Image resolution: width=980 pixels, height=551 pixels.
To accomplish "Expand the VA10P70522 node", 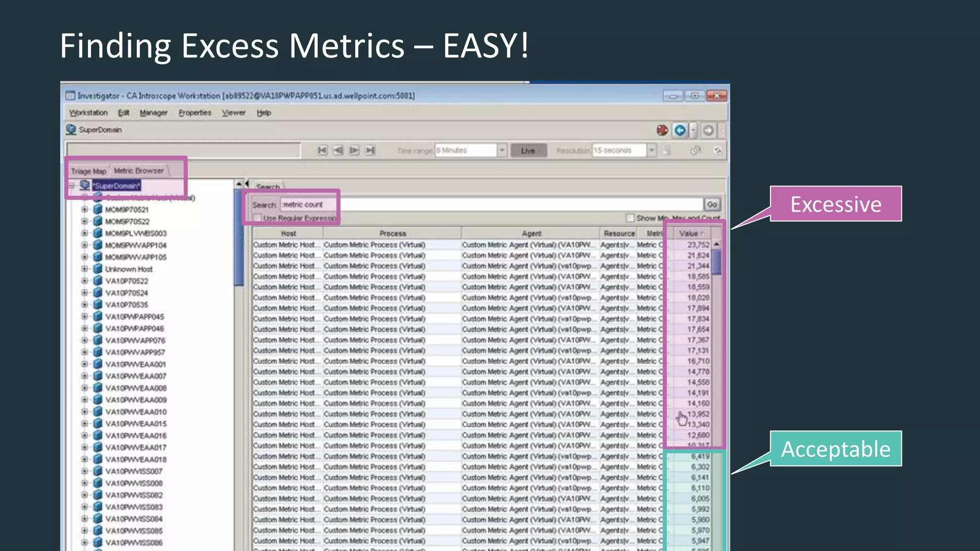I will (85, 281).
